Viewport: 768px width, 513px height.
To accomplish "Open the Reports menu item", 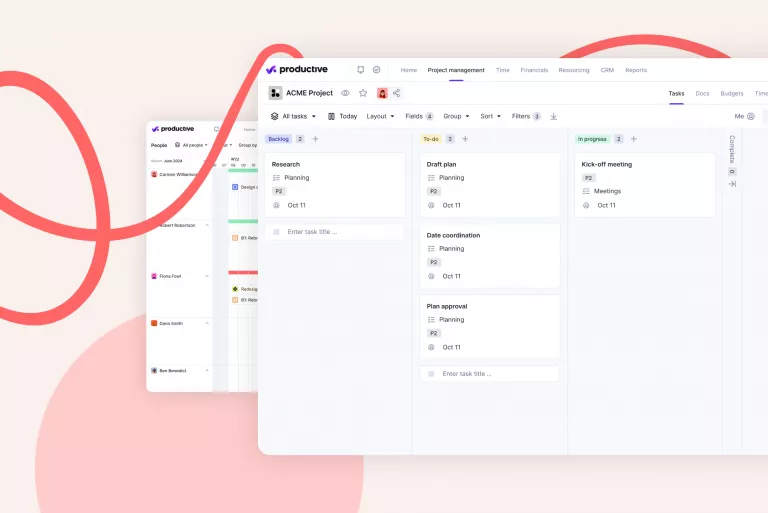I will point(636,70).
